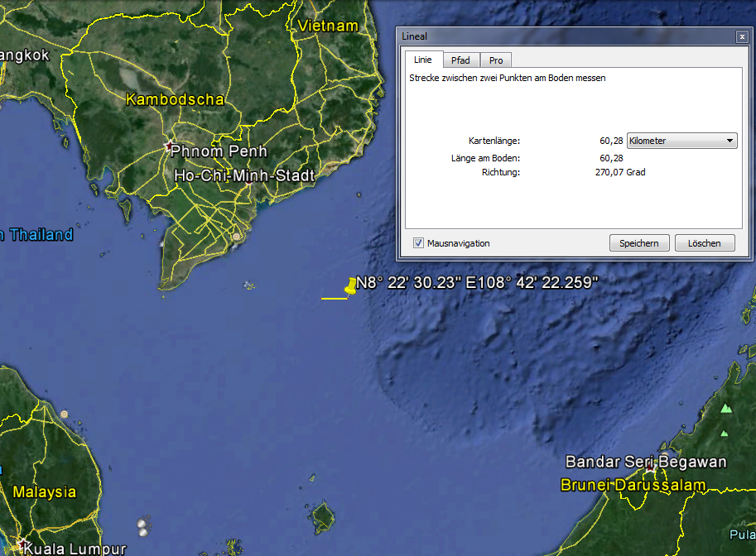756x556 pixels.
Task: Click the Brunei Darussalam country label
Action: 633,485
